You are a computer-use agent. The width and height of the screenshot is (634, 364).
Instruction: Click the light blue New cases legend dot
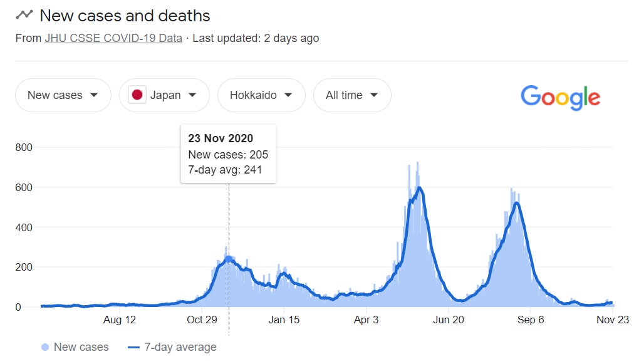click(x=45, y=347)
